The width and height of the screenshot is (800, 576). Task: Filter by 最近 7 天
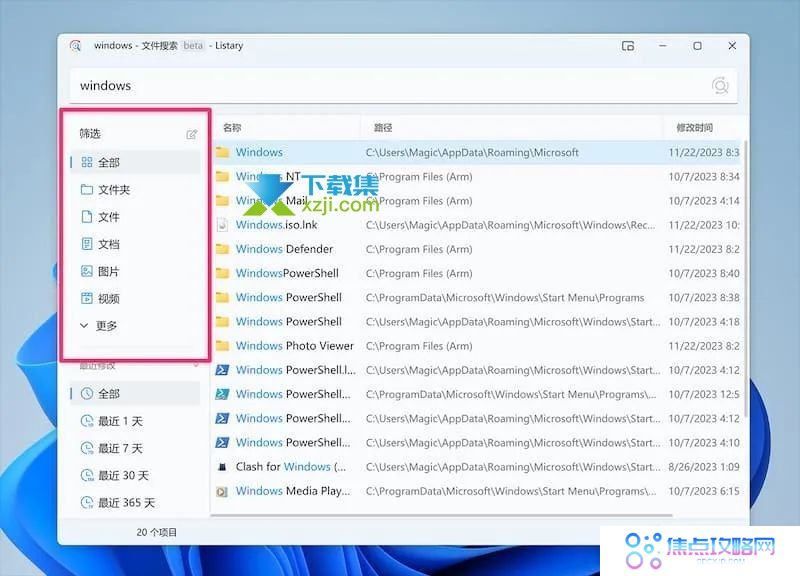135,448
